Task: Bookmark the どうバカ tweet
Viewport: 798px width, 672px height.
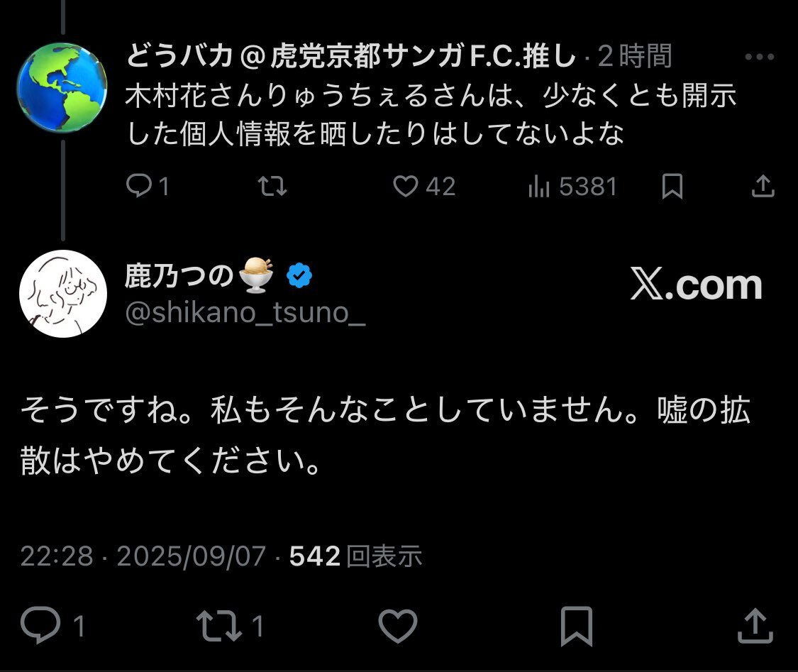Action: point(672,186)
